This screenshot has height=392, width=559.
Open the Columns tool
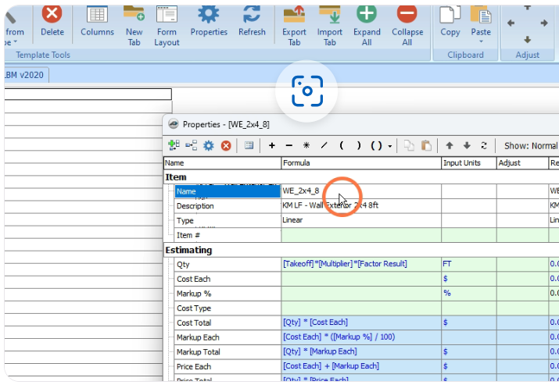[97, 21]
